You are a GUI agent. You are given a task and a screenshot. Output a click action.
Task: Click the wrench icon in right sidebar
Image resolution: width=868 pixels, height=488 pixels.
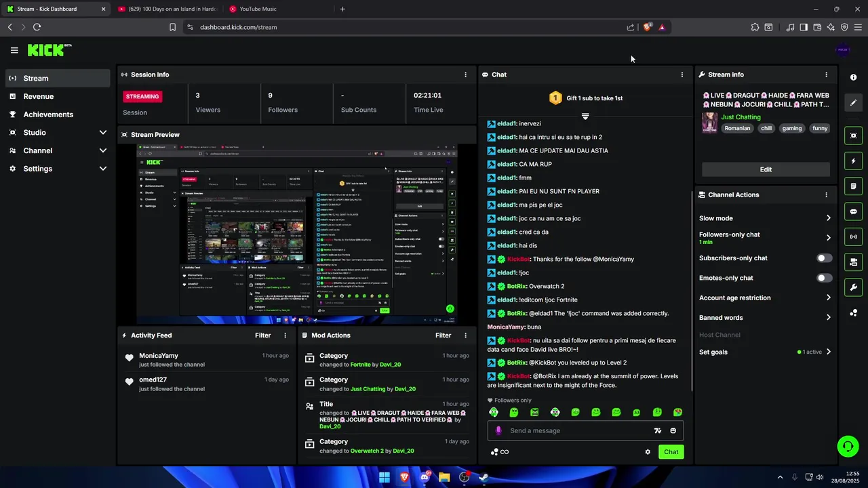pos(853,287)
